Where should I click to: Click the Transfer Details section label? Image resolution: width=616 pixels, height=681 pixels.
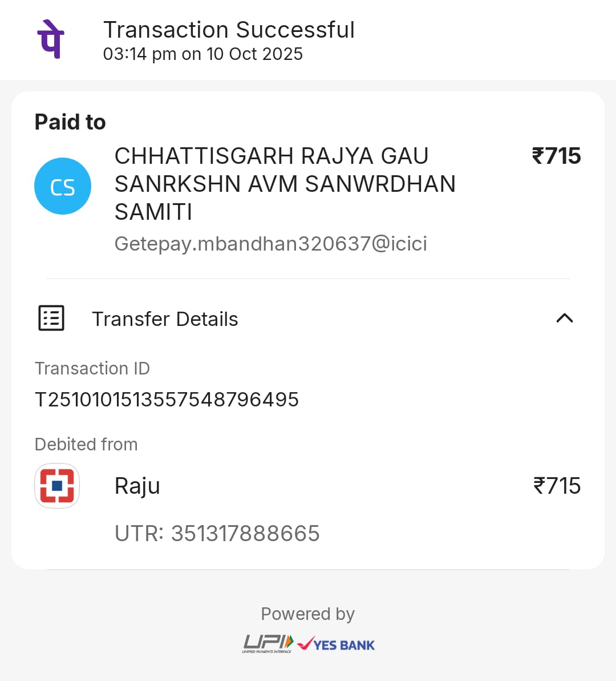(165, 319)
